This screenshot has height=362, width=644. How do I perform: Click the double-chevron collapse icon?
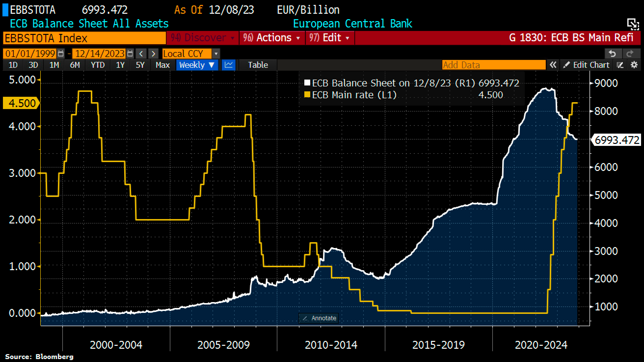point(553,65)
